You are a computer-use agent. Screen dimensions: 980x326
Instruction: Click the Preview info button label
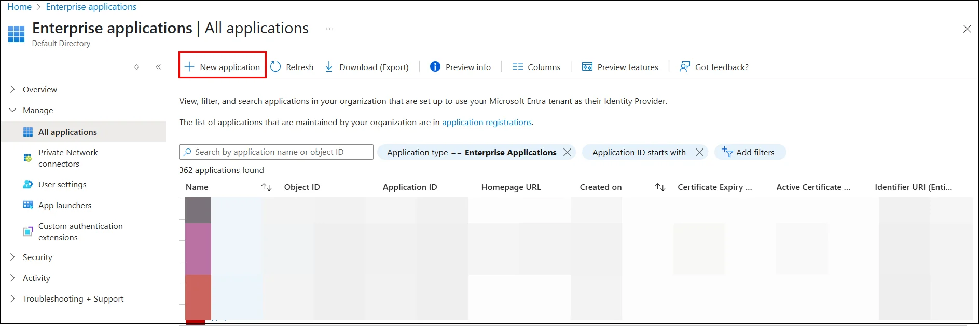pyautogui.click(x=468, y=67)
